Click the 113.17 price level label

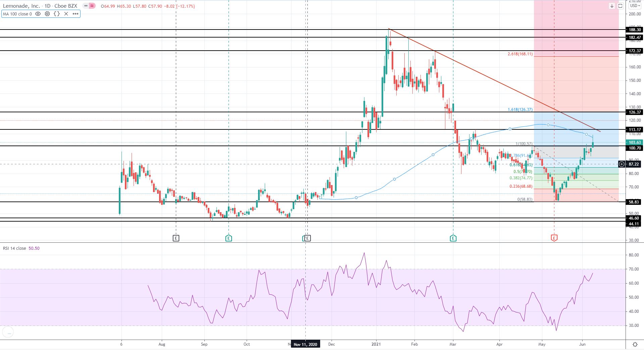(x=635, y=129)
